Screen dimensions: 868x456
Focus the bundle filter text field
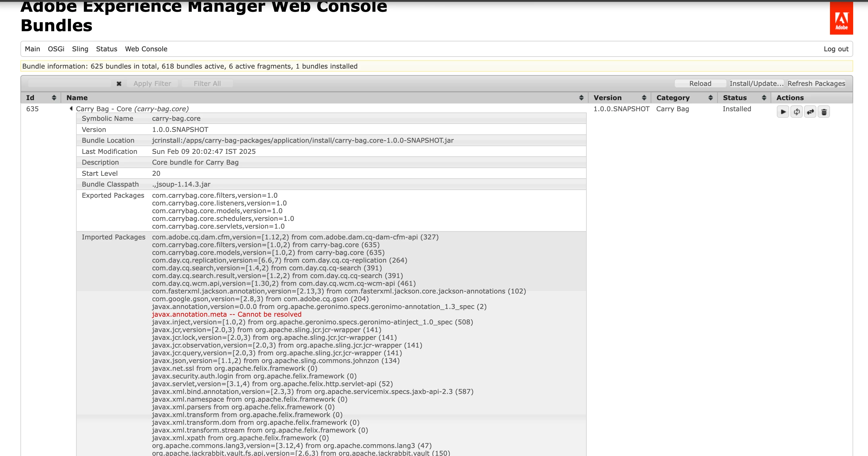[x=70, y=83]
